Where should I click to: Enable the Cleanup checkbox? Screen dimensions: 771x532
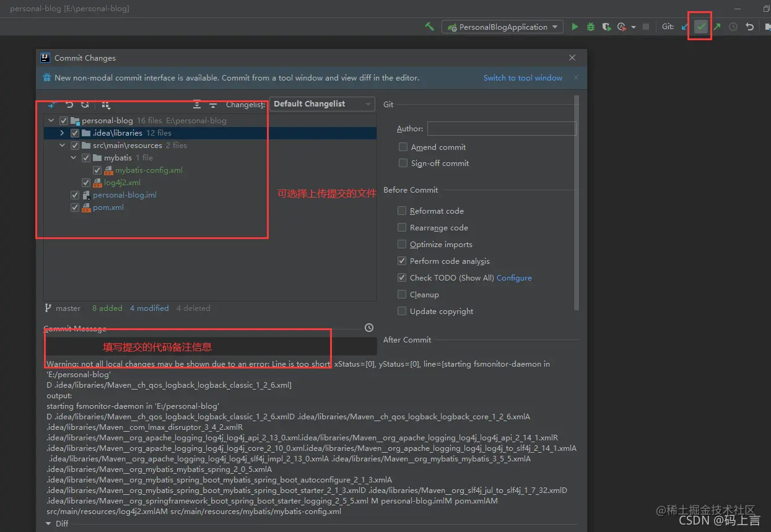point(402,295)
